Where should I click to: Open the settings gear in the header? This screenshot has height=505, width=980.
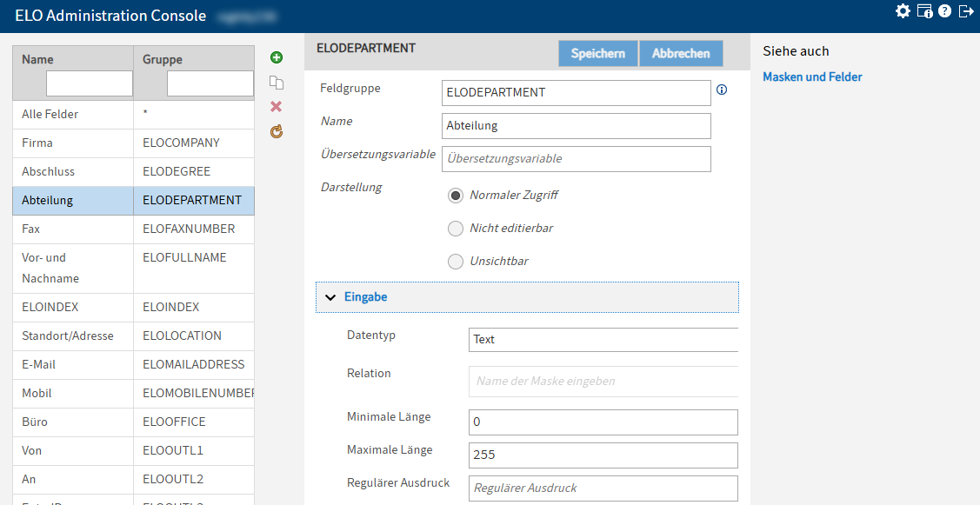coord(903,10)
